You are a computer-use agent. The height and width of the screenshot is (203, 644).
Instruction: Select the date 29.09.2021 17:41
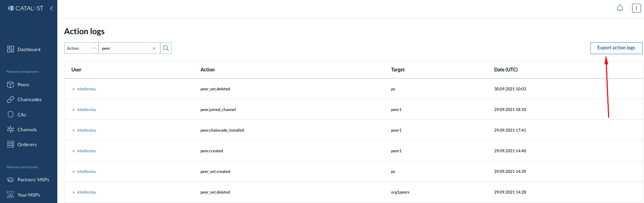click(x=510, y=130)
